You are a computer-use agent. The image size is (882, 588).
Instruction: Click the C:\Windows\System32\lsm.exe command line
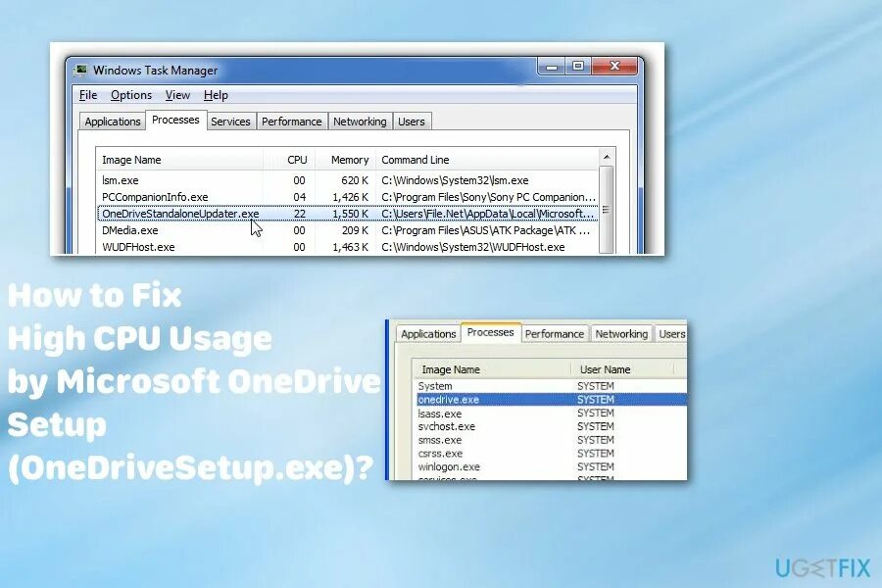point(455,180)
